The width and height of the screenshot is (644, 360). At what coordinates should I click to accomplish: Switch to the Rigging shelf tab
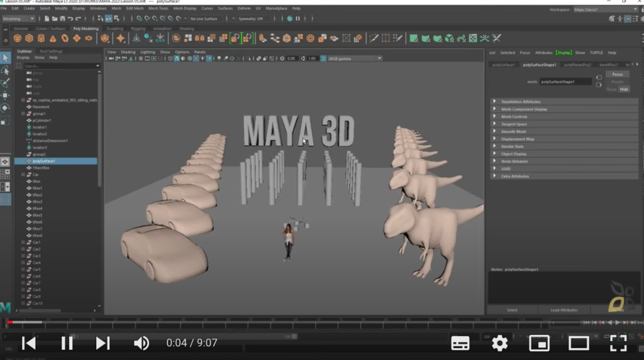(x=138, y=29)
